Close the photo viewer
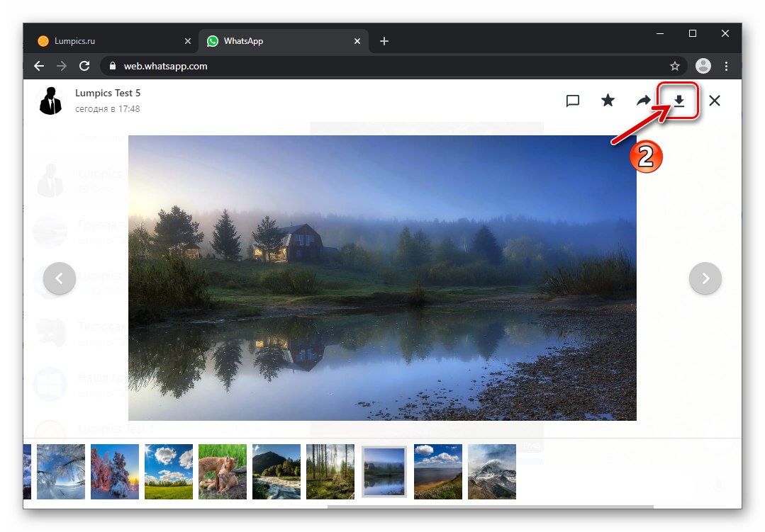Viewport: 765px width, 532px height. (714, 101)
